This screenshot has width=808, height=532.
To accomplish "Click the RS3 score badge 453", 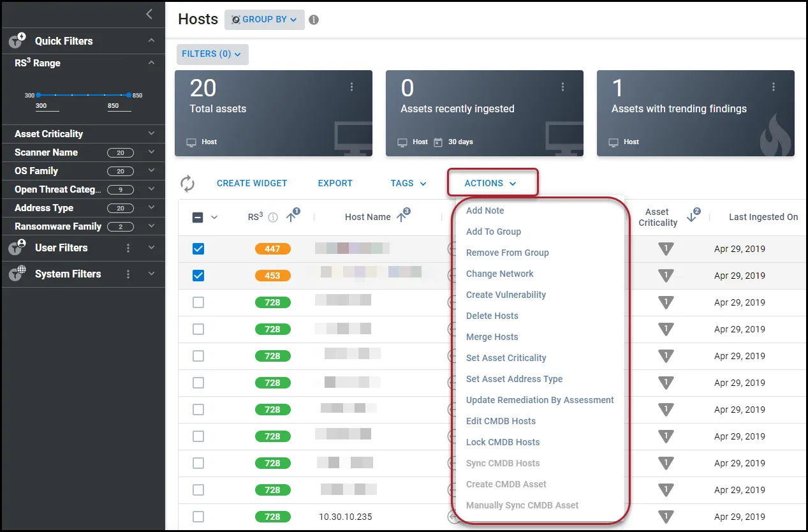I will [272, 276].
